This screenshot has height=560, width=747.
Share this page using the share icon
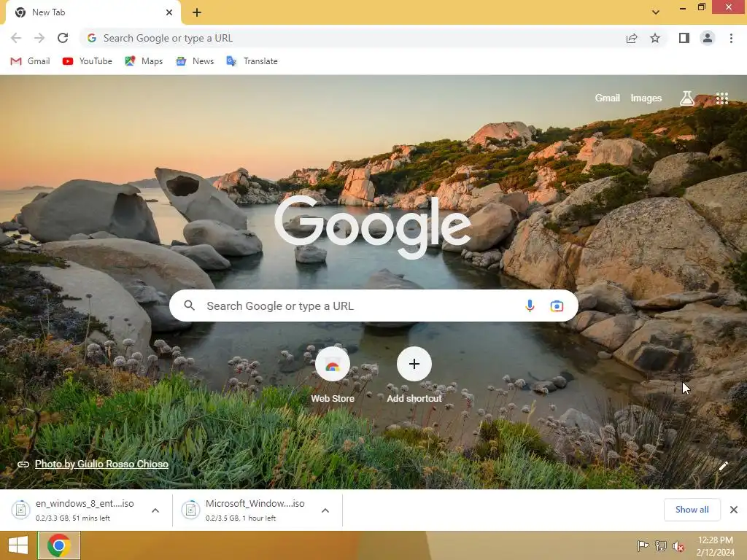[x=632, y=38]
